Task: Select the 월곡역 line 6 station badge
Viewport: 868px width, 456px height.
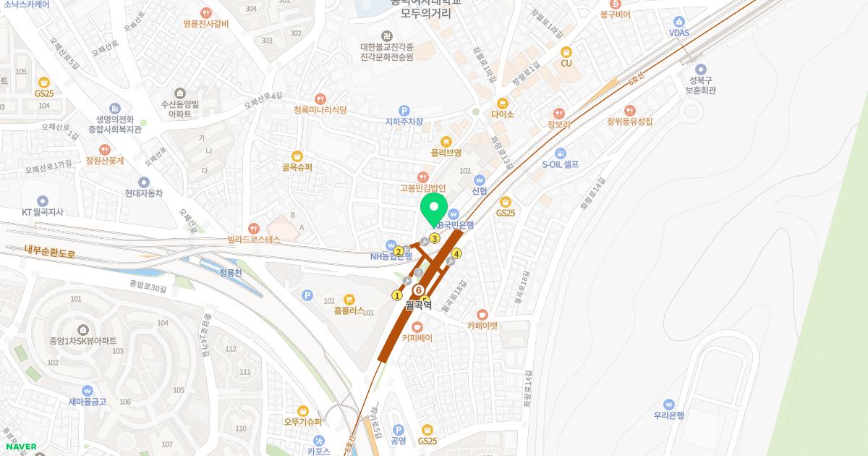Action: tap(418, 290)
